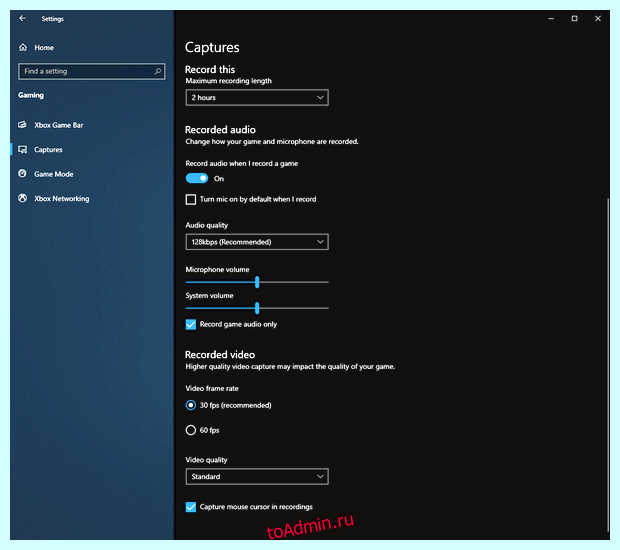This screenshot has width=620, height=550.
Task: Open the Audio quality dropdown
Action: pyautogui.click(x=257, y=242)
